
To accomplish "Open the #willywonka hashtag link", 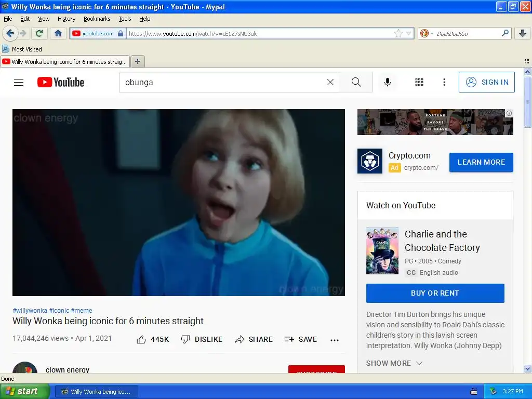I will point(30,311).
